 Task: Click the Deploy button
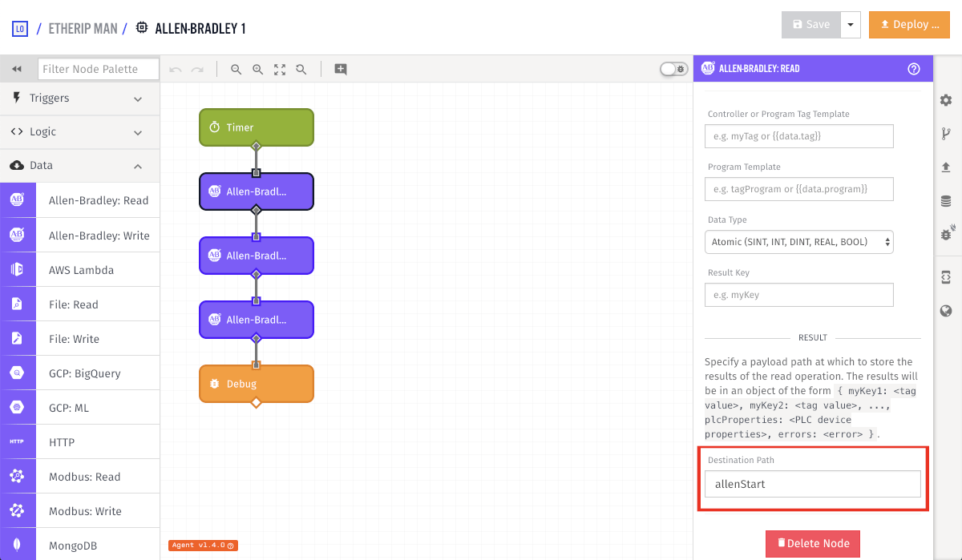pyautogui.click(x=909, y=25)
